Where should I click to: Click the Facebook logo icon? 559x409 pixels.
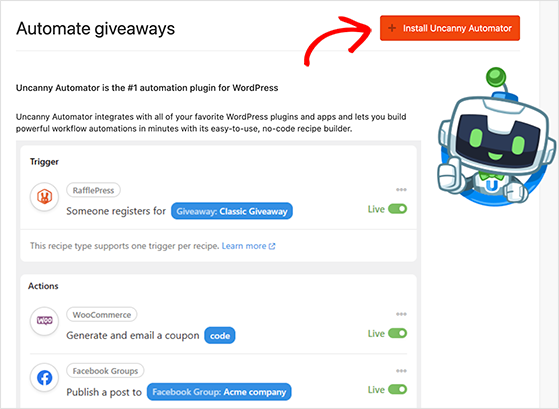(x=45, y=378)
